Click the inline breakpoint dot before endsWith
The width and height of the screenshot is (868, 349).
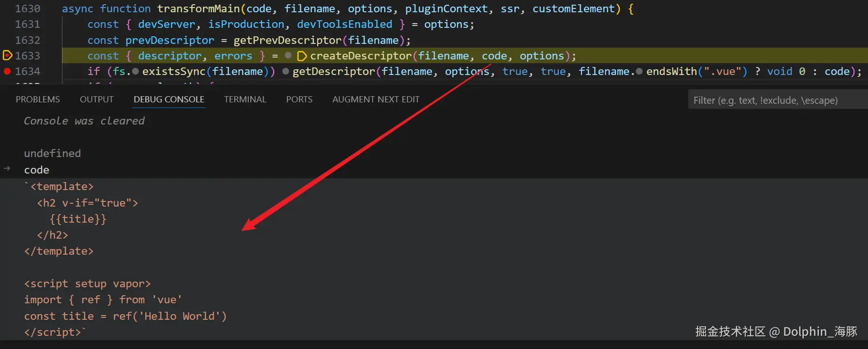639,71
